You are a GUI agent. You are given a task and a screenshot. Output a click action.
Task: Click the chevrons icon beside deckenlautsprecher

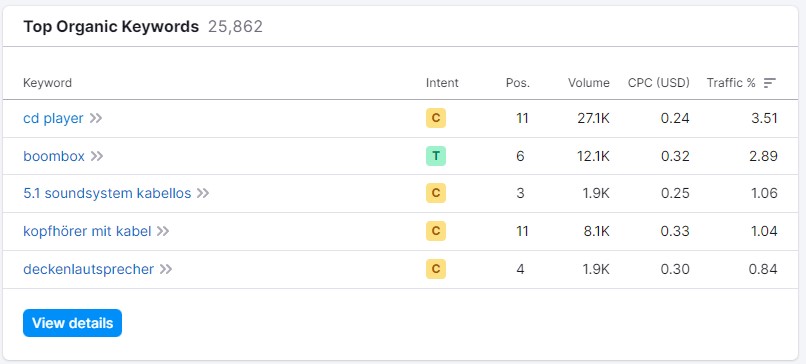coord(166,269)
